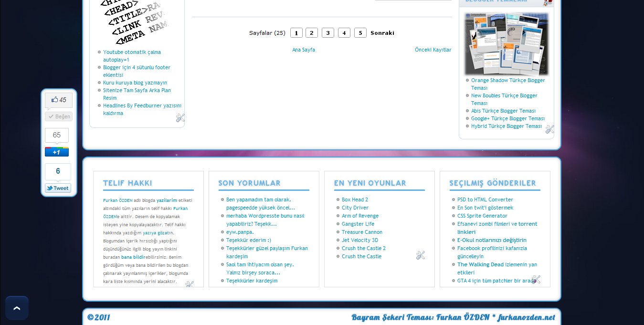Open the City Driver game link
The height and width of the screenshot is (325, 644).
pos(355,208)
